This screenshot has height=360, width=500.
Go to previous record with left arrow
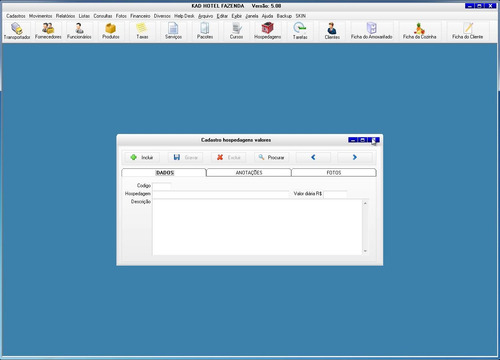click(x=313, y=157)
